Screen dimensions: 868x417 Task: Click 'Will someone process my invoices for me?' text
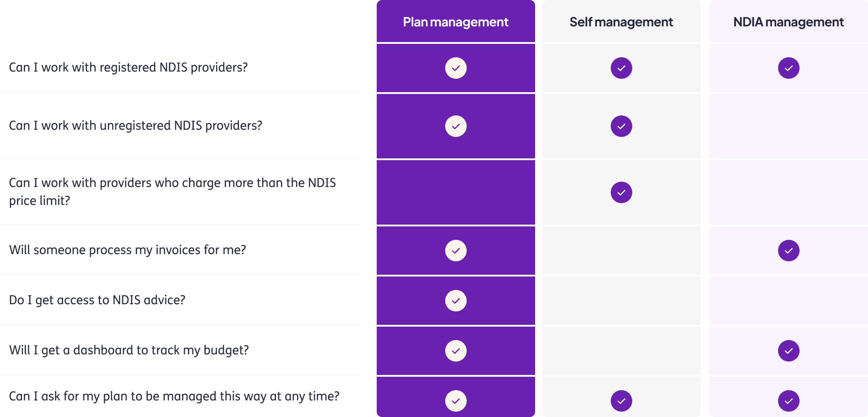coord(128,250)
